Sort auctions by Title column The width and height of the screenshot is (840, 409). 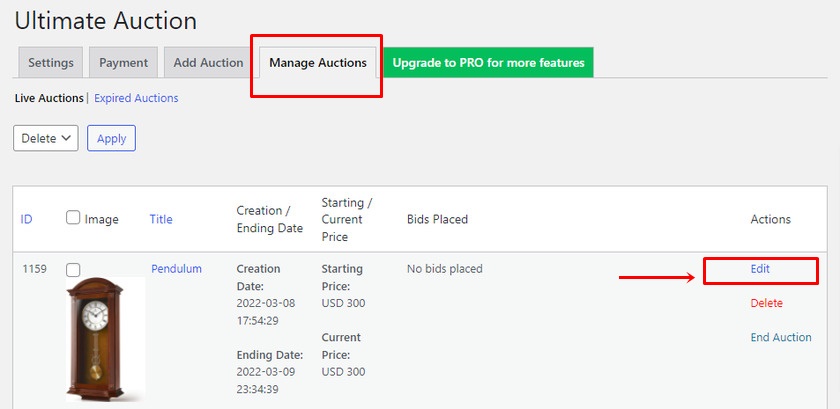161,219
